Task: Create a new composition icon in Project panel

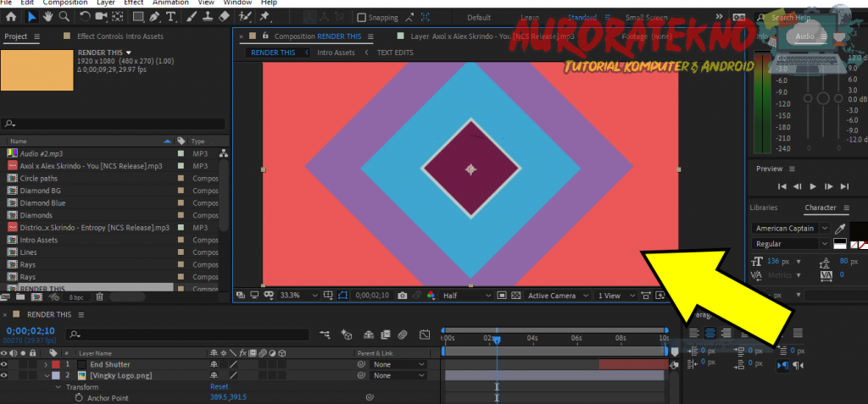Action: 36,297
